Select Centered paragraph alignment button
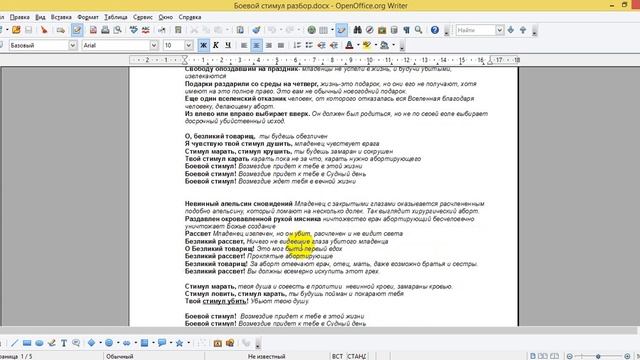Image resolution: width=640 pixels, height=360 pixels. tap(256, 45)
